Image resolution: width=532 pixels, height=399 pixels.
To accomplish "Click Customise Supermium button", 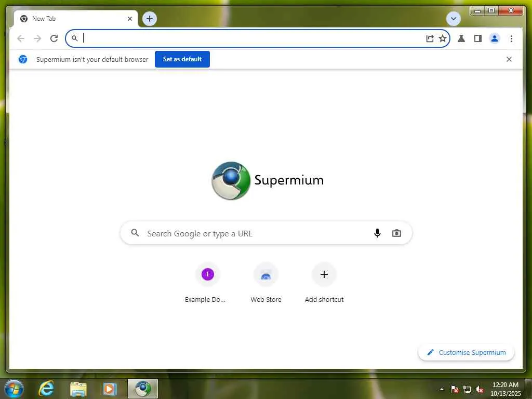I will point(466,353).
